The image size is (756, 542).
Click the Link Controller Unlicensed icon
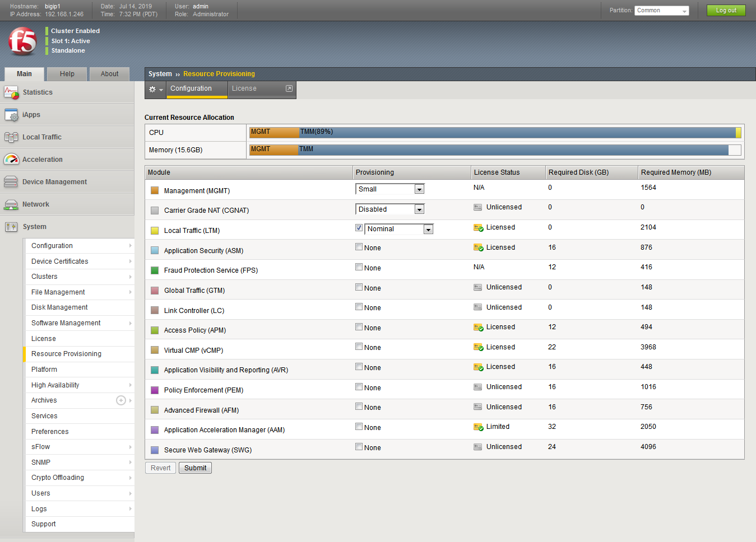[x=477, y=307]
